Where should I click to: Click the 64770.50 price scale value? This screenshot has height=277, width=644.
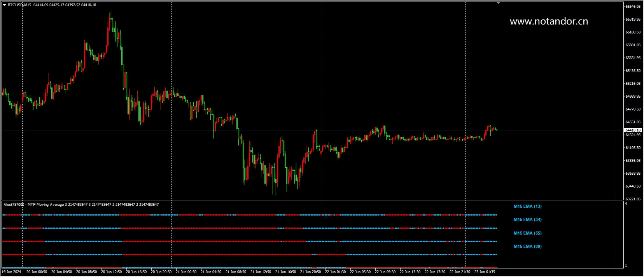pos(633,109)
